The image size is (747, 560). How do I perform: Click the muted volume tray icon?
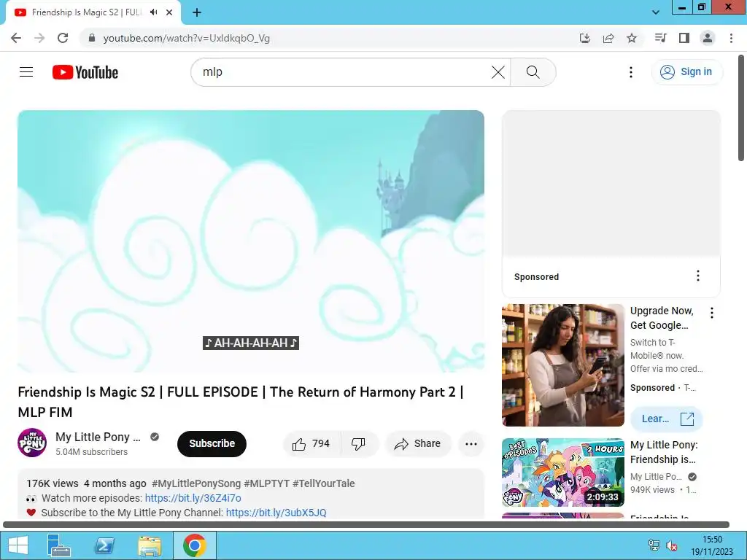672,545
